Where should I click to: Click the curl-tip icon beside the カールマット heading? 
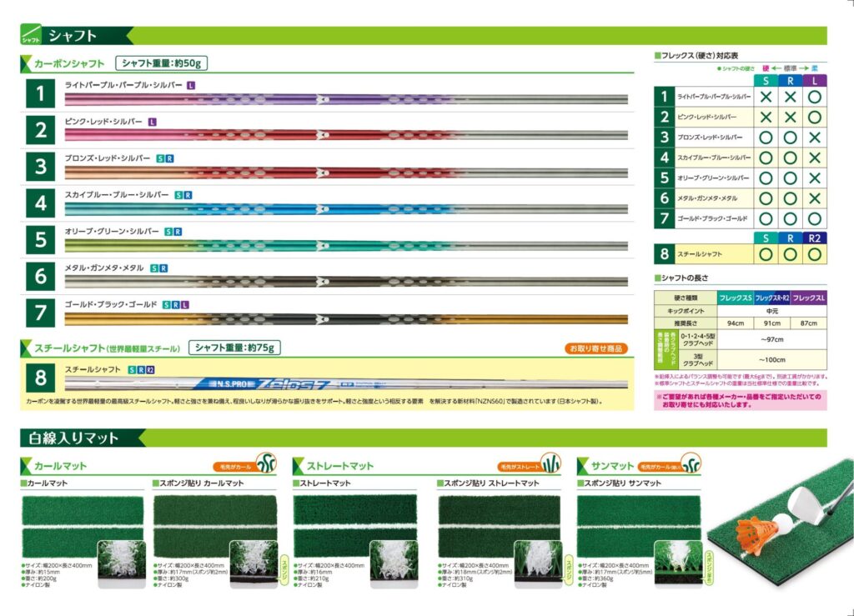267,464
